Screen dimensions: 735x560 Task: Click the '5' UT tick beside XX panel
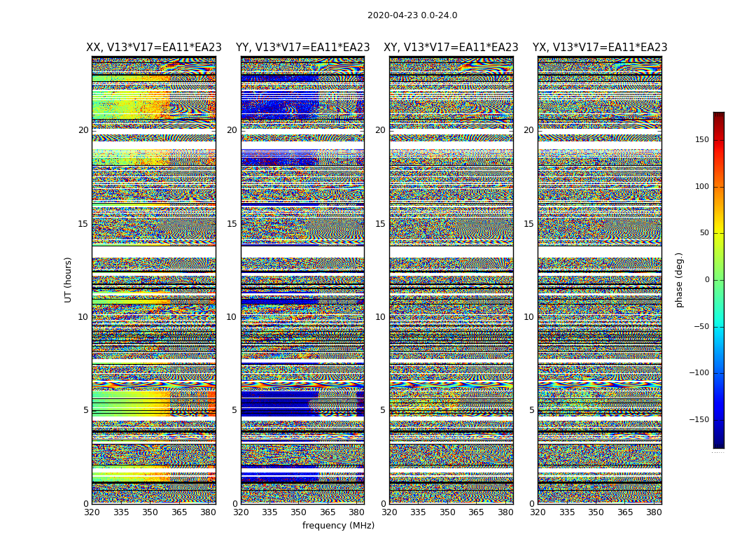click(x=86, y=410)
